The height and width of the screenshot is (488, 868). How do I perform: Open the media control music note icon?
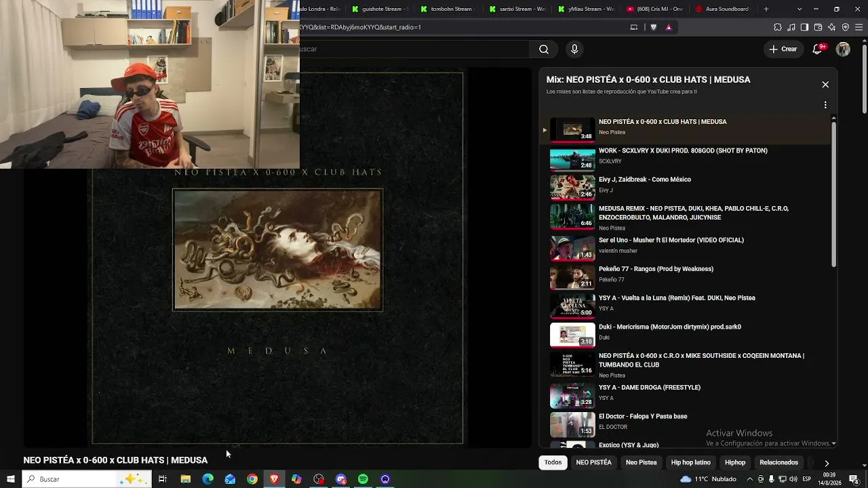point(791,27)
